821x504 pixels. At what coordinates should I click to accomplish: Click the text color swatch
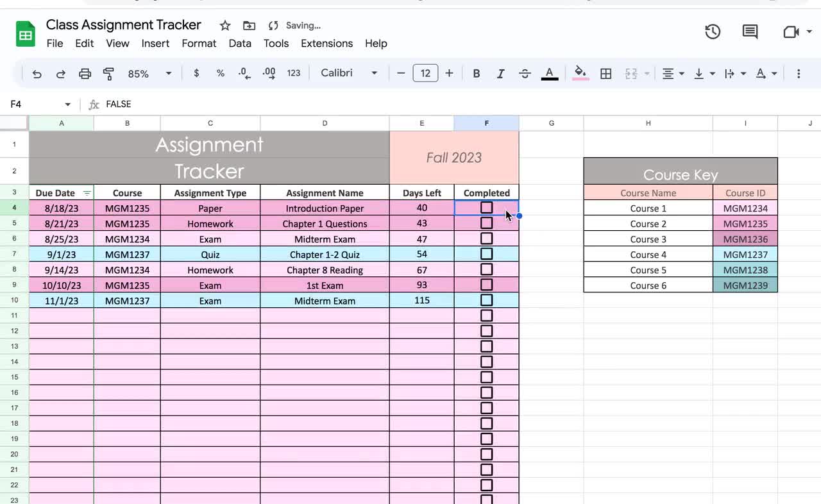pyautogui.click(x=550, y=73)
